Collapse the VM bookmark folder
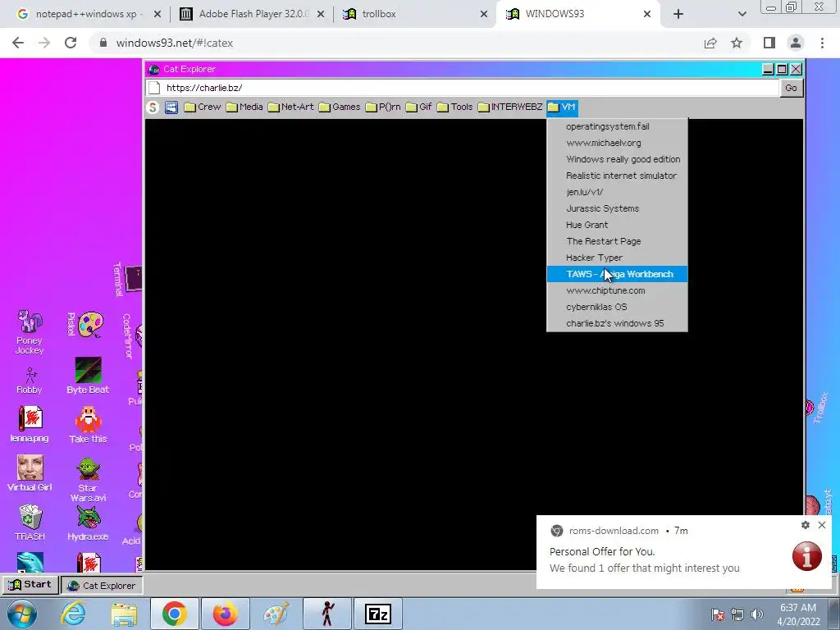Image resolution: width=840 pixels, height=630 pixels. point(562,107)
